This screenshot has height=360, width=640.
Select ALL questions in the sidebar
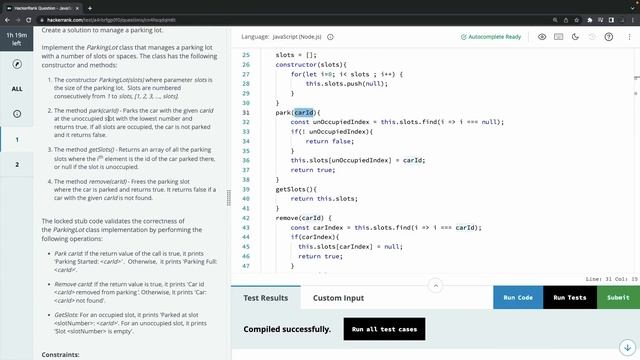click(x=17, y=89)
